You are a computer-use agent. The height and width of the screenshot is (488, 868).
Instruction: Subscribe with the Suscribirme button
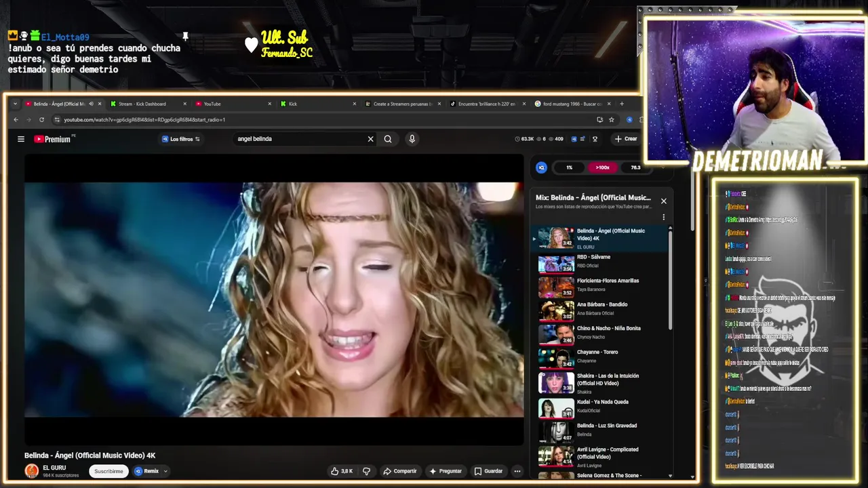[x=108, y=471]
